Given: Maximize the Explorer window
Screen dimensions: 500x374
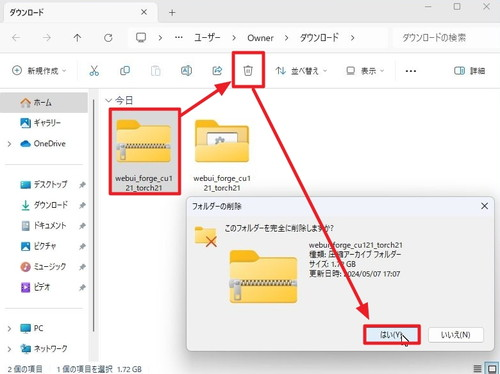Looking at the screenshot, I should pos(457,7).
